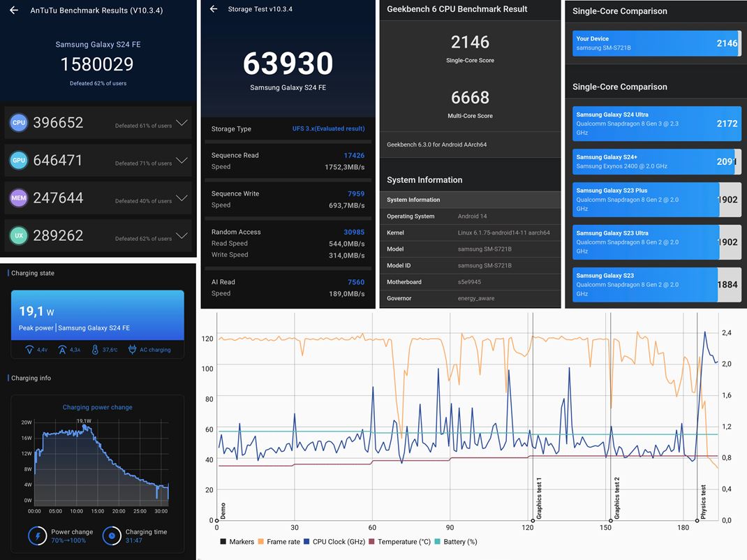Click the Model ID samsung SM-S721B row
This screenshot has height=560, width=747.
coord(471,265)
